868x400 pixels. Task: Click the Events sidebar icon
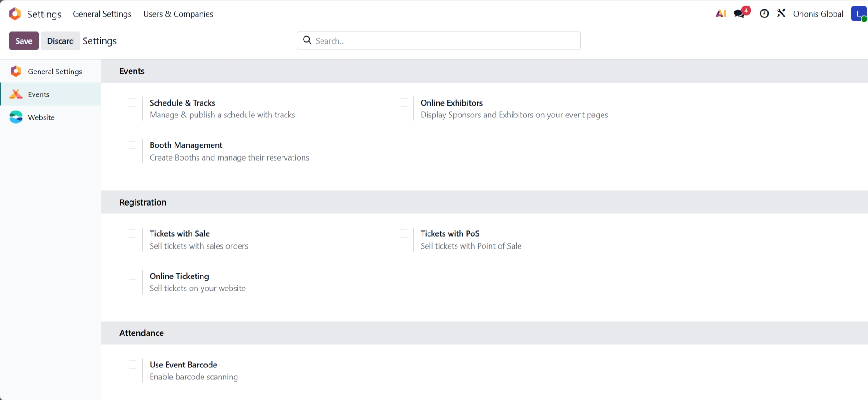coord(16,94)
